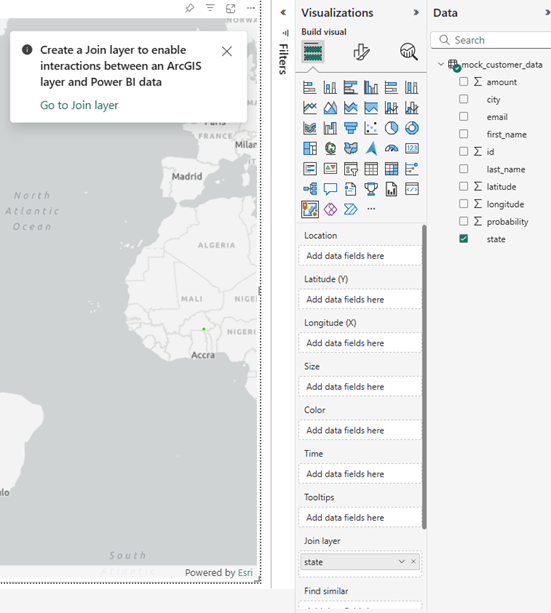Select the Azure map visual
Image resolution: width=551 pixels, height=613 pixels.
click(x=371, y=148)
